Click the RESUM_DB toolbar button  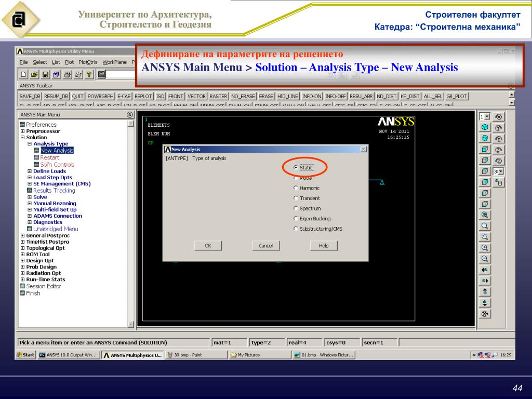(56, 96)
